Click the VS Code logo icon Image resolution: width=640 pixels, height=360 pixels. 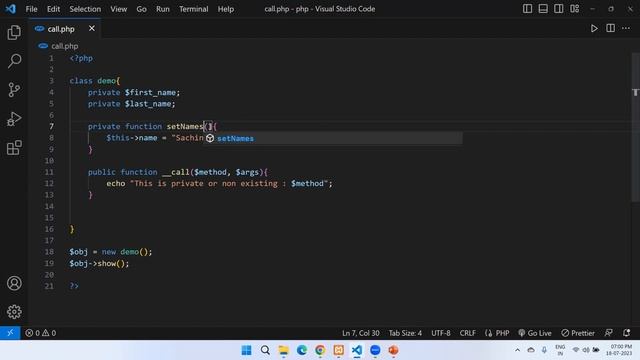(x=10, y=9)
